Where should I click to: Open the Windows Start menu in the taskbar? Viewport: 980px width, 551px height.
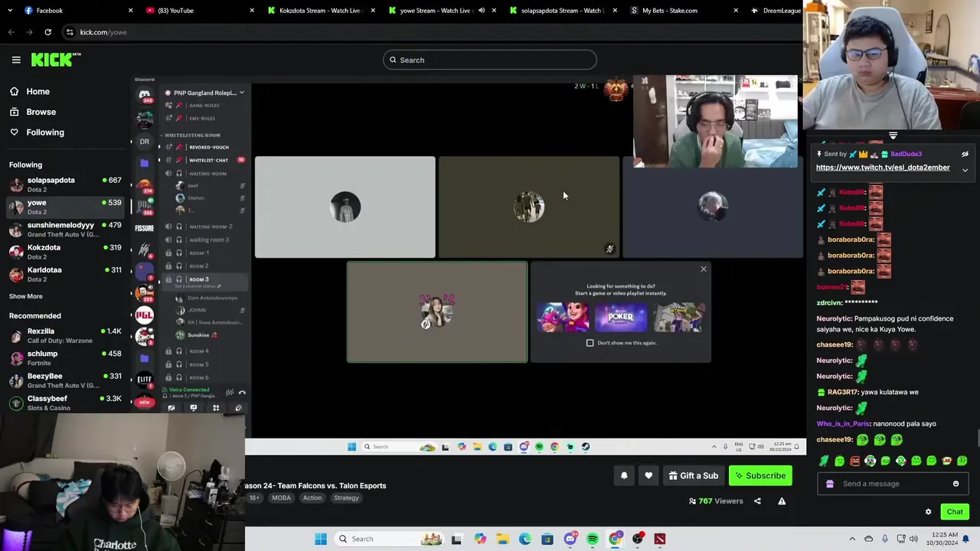click(x=321, y=539)
